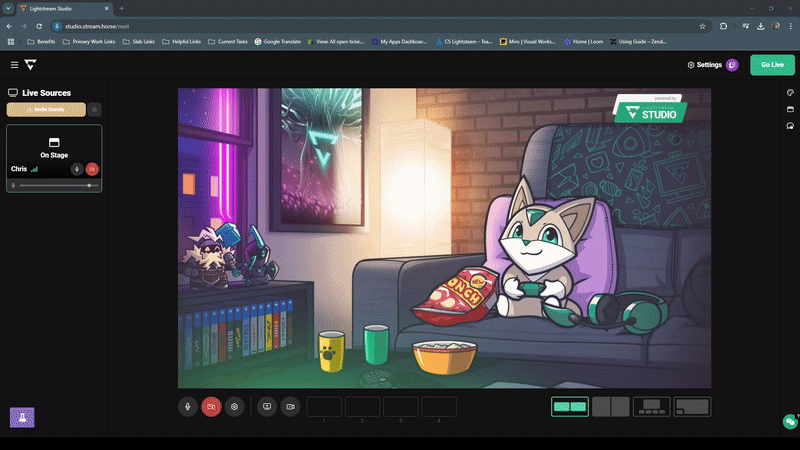Open the Using Guide Zendesk bookmark
The height and width of the screenshot is (450, 800).
[x=638, y=42]
